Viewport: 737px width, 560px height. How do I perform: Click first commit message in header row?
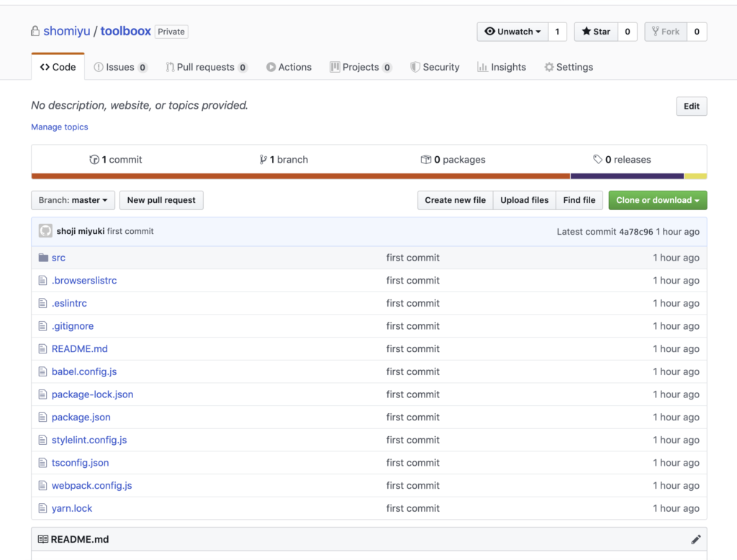[x=130, y=231]
